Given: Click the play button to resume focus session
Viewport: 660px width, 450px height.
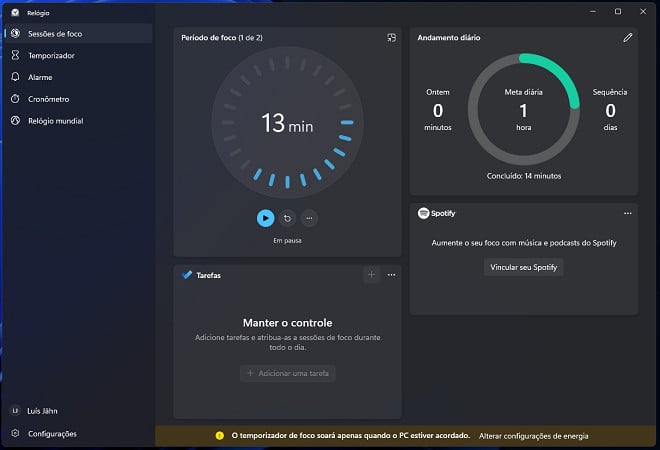Looking at the screenshot, I should tap(265, 217).
